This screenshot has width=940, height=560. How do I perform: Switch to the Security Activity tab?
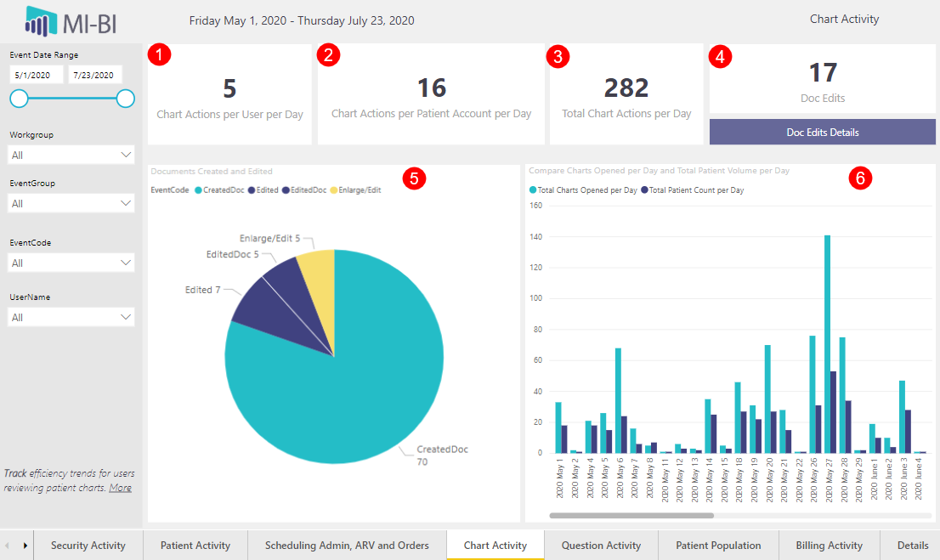88,546
